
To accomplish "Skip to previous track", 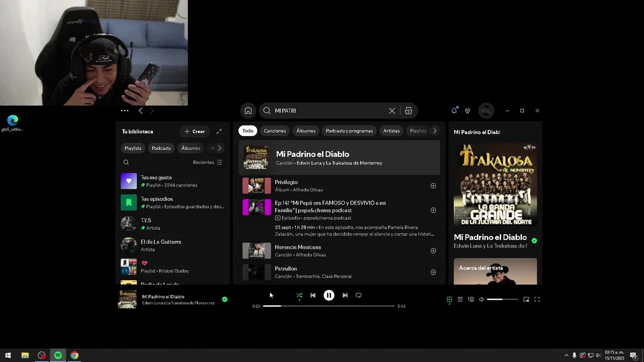I will (313, 295).
